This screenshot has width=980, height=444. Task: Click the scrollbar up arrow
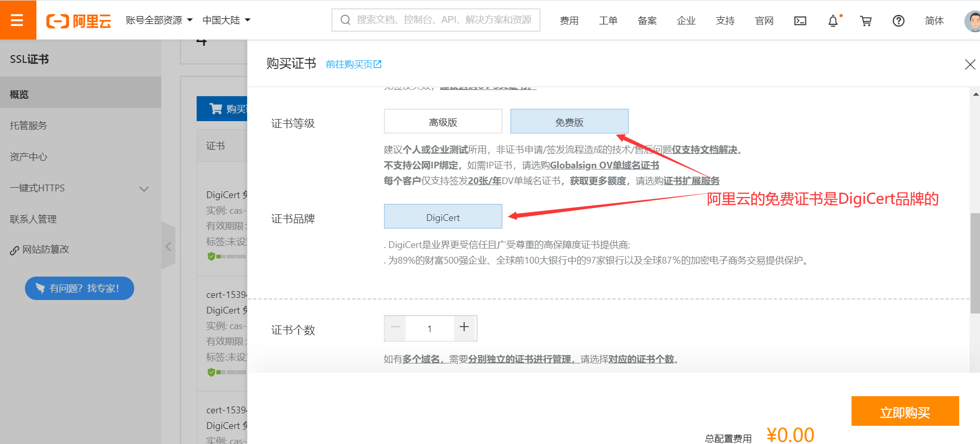point(975,94)
